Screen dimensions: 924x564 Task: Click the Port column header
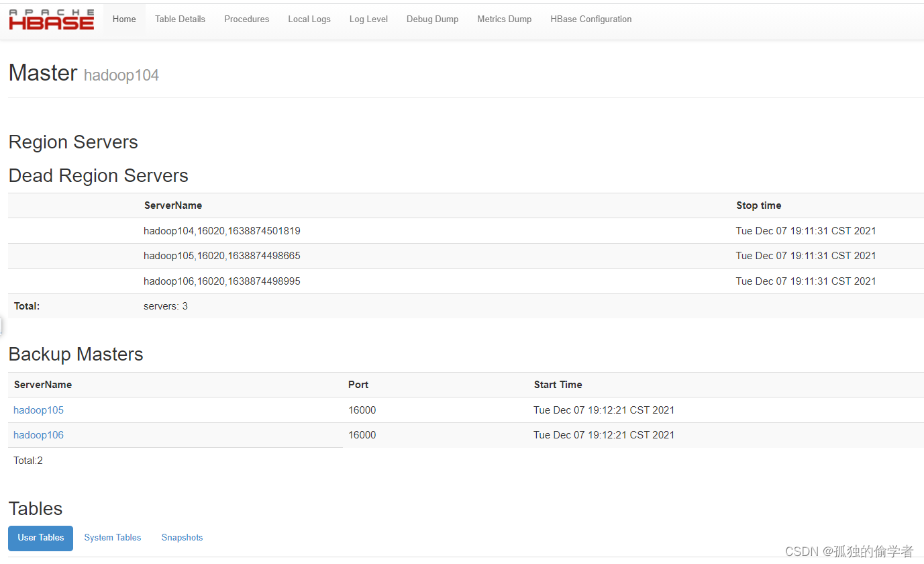click(358, 385)
